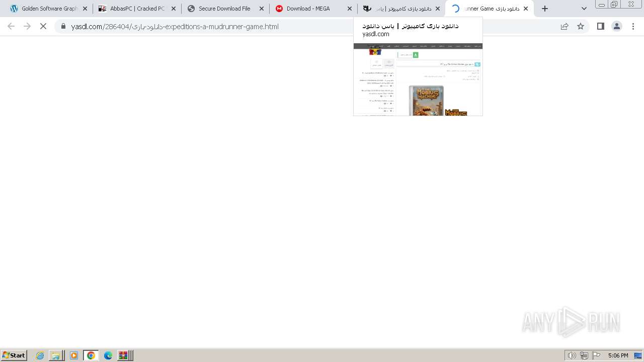Open the Windows Start menu
Viewport: 644px width, 362px height.
pyautogui.click(x=14, y=355)
